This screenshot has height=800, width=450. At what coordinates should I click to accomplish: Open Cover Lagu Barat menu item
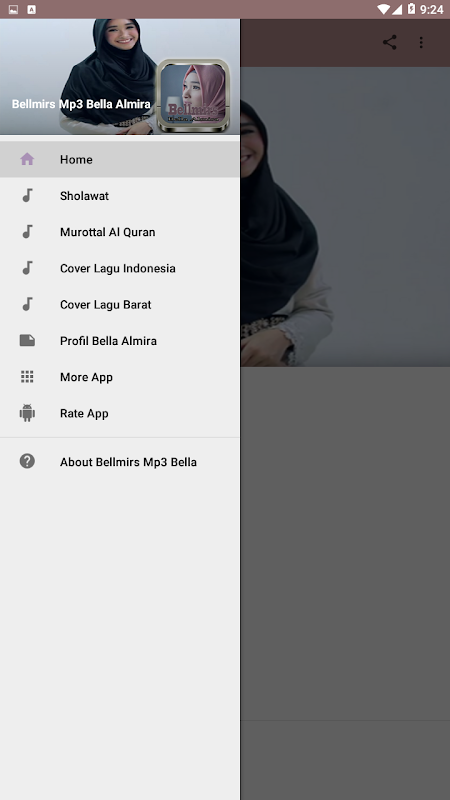pos(120,304)
